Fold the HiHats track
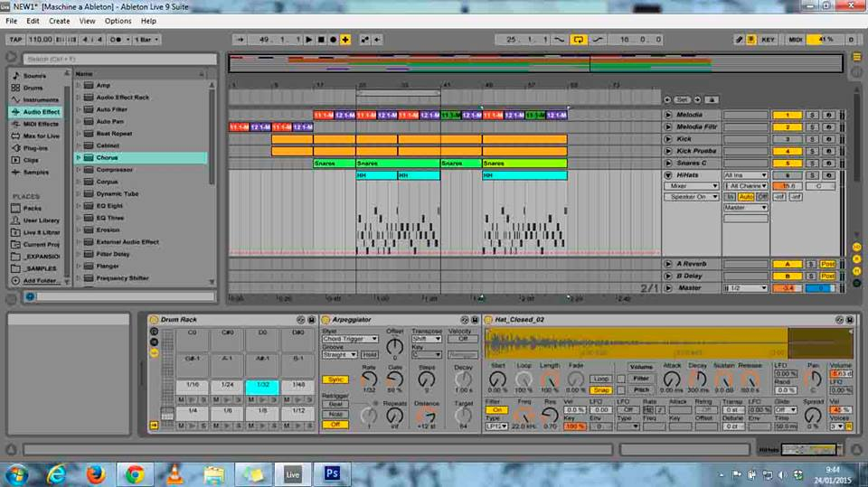 point(668,175)
